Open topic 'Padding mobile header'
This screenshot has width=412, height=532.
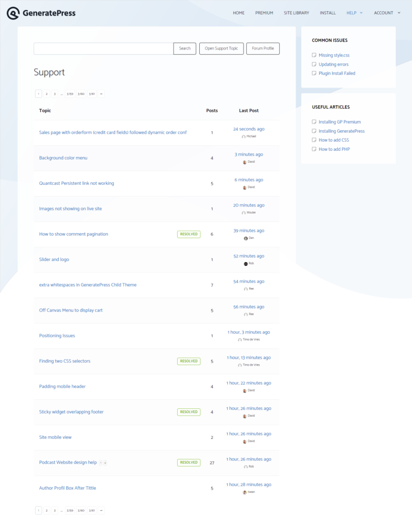[62, 386]
